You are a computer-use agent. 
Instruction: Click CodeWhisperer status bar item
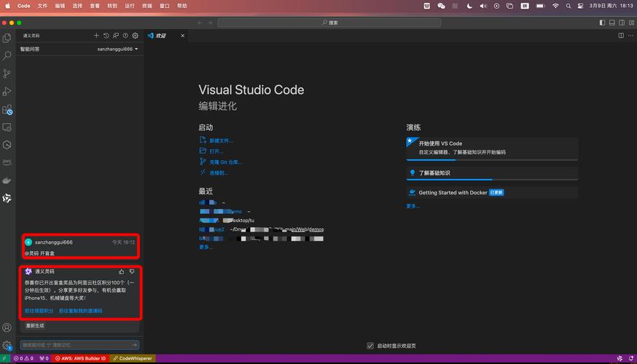[x=133, y=358]
